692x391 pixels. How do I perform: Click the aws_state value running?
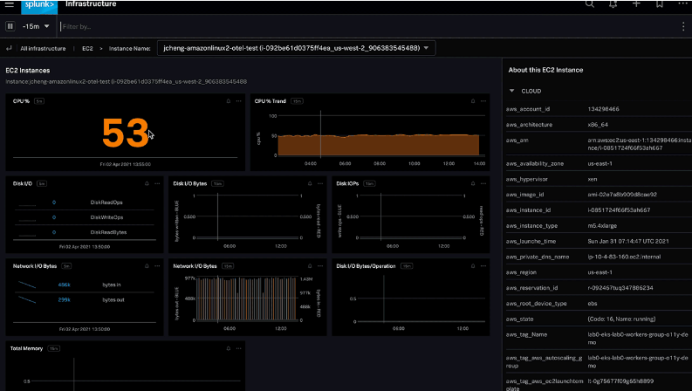click(621, 319)
